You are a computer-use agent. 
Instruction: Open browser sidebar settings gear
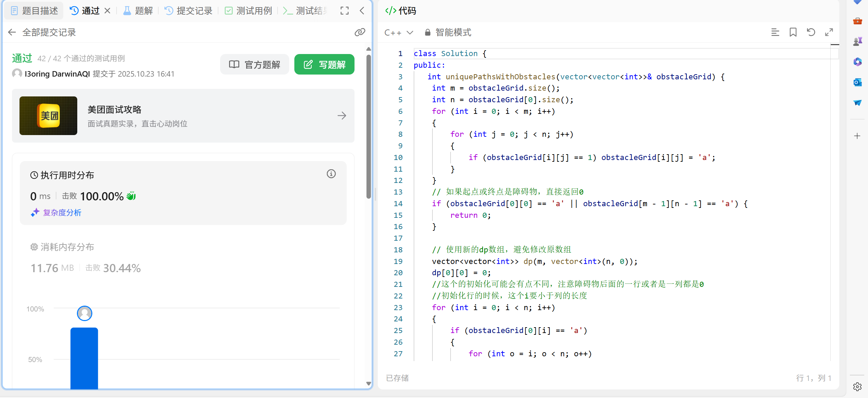(857, 387)
